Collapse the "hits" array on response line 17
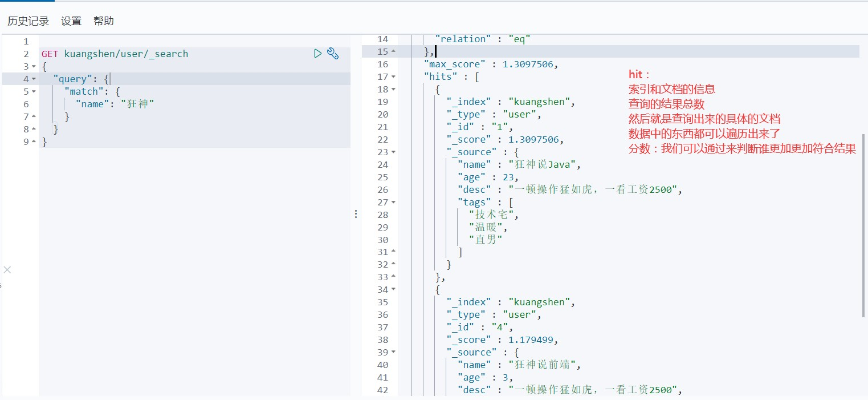Screen dimensions: 868x400 coord(394,76)
